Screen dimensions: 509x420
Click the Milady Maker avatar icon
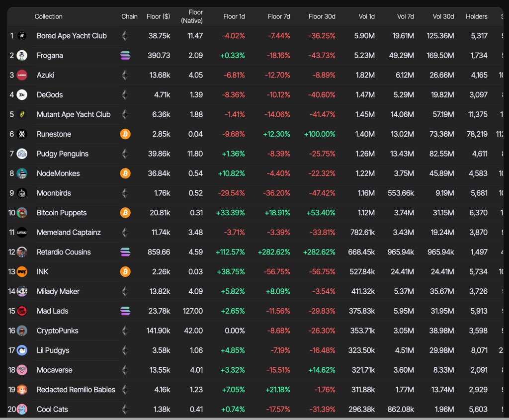pos(22,291)
